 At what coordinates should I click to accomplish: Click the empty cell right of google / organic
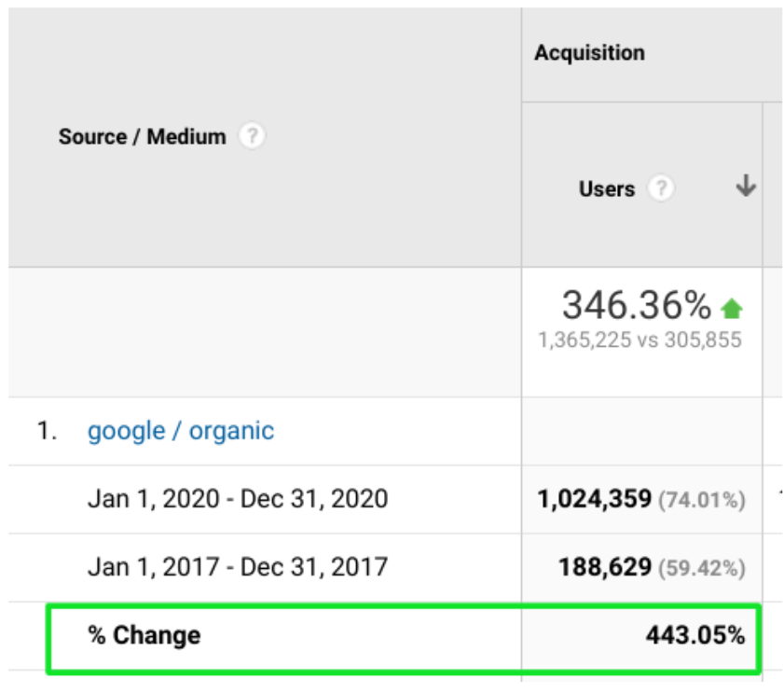point(641,431)
